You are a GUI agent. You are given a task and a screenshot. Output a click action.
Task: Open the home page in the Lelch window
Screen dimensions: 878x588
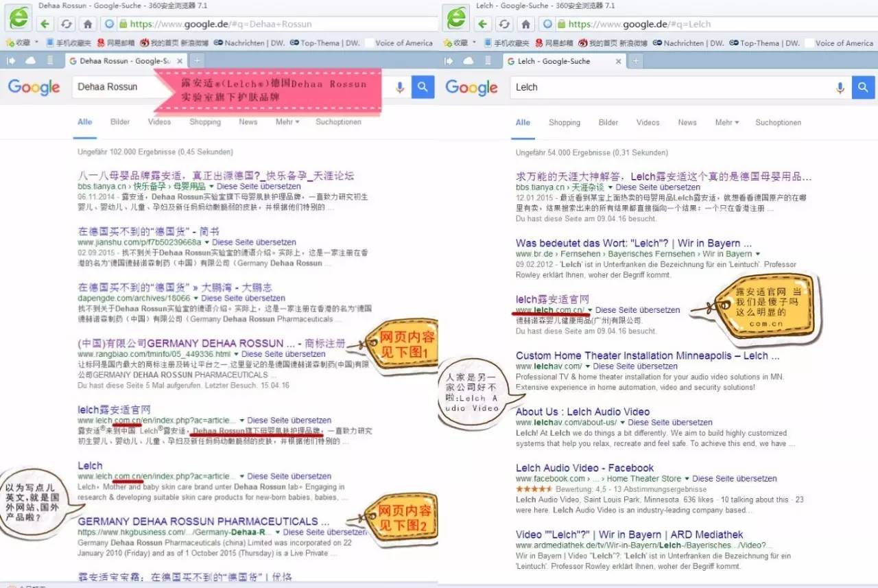pyautogui.click(x=525, y=24)
